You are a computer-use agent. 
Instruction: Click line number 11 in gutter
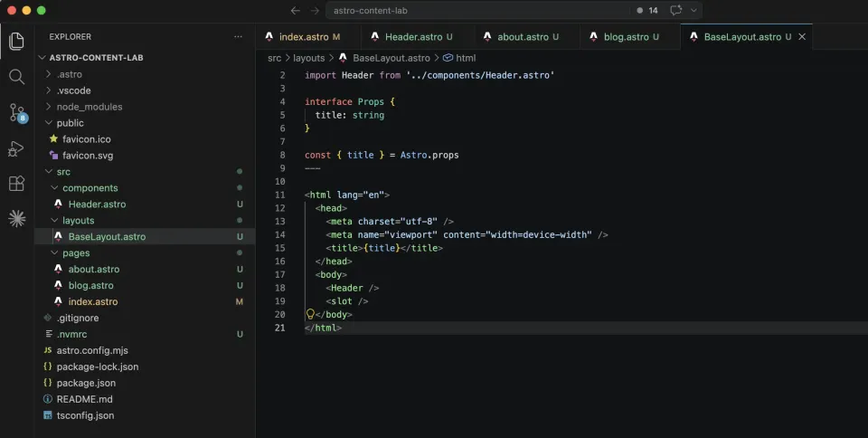(x=280, y=195)
